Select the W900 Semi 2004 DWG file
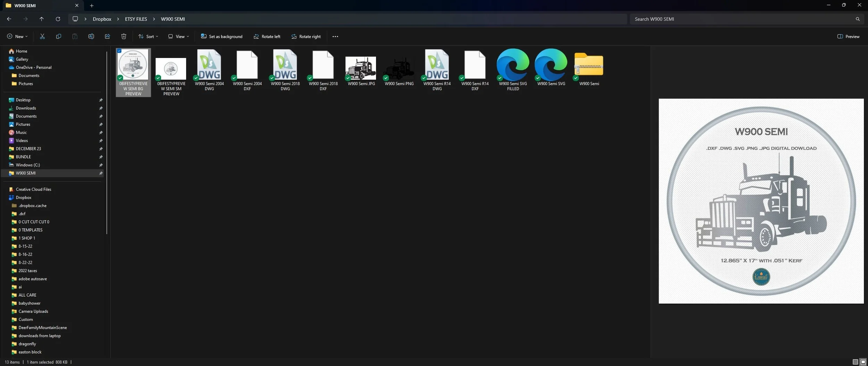The width and height of the screenshot is (868, 366). click(209, 70)
